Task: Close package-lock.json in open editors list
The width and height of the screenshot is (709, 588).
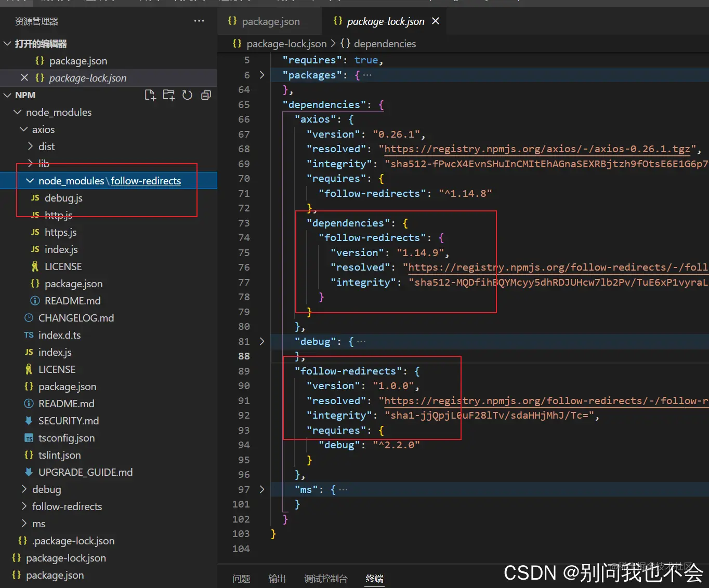Action: click(24, 78)
